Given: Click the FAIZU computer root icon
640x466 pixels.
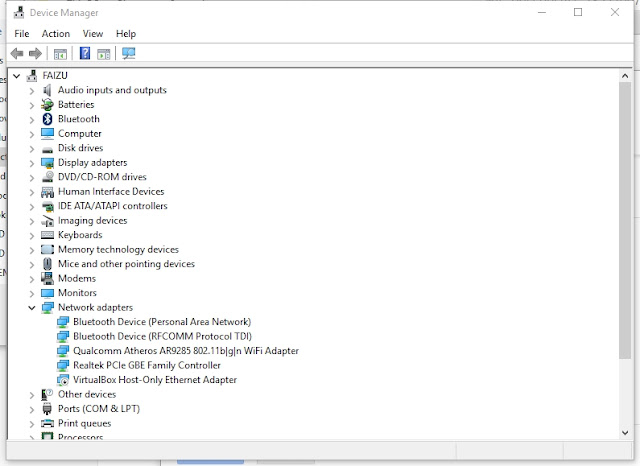Looking at the screenshot, I should [32, 75].
